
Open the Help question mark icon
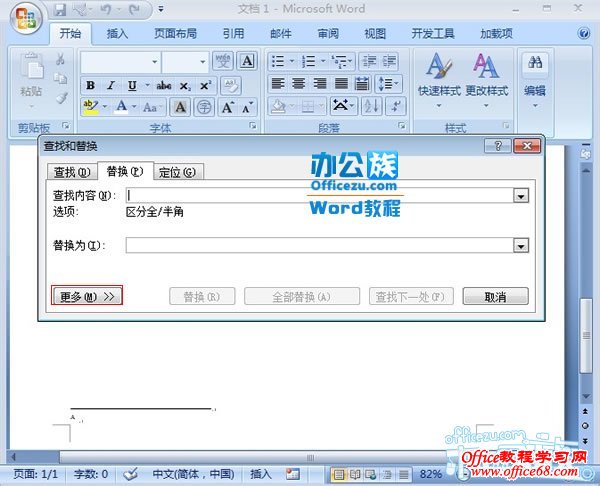click(584, 34)
